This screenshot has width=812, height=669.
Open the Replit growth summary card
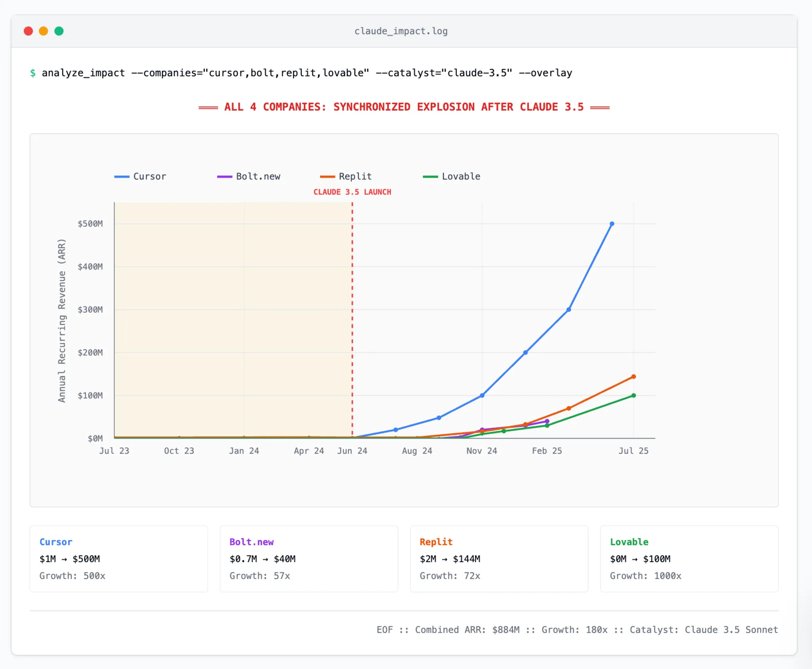(499, 559)
